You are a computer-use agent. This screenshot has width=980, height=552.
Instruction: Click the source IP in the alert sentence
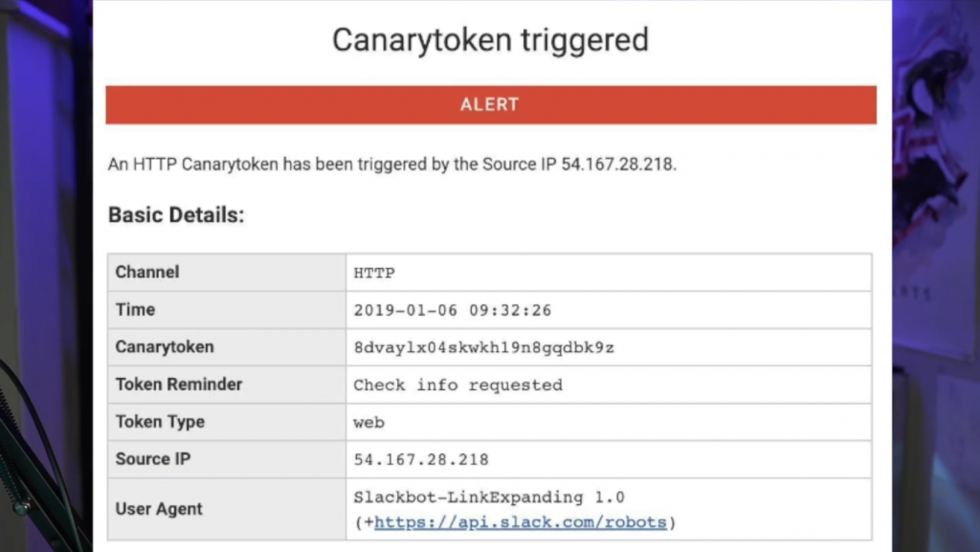pos(617,164)
